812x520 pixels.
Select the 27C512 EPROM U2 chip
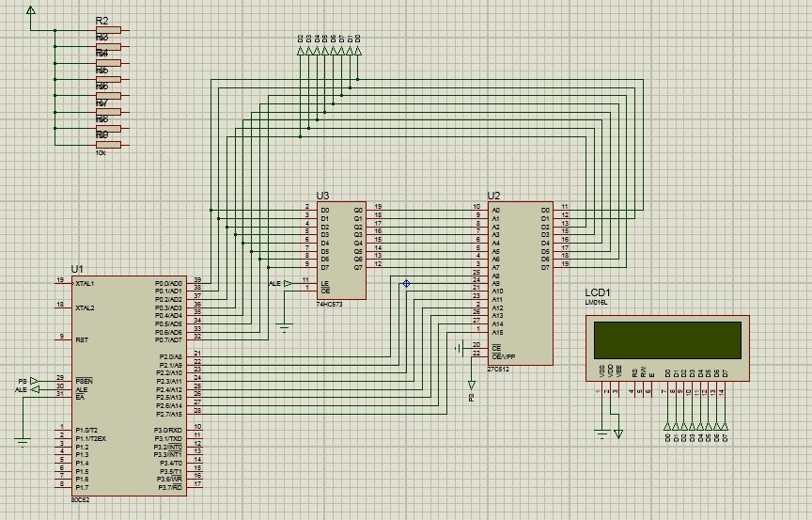519,282
